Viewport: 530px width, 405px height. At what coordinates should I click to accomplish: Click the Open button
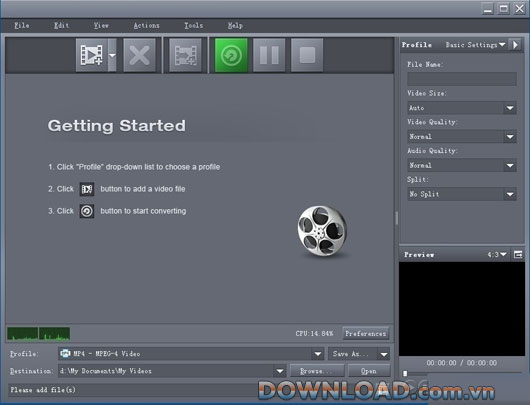point(369,371)
